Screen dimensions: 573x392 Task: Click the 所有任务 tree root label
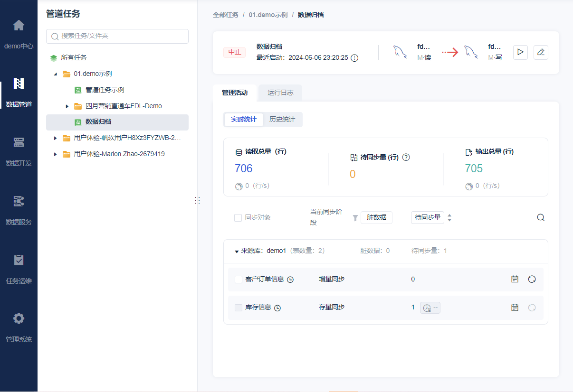(74, 58)
